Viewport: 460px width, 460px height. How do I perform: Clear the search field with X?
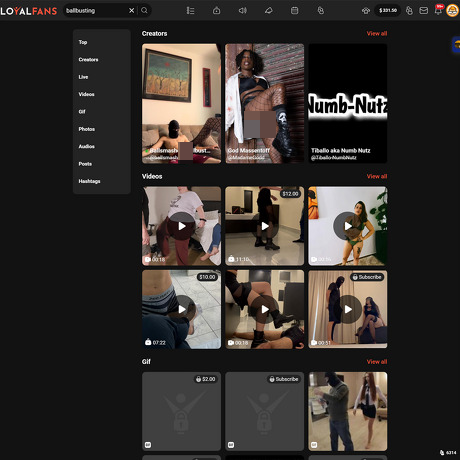click(132, 11)
